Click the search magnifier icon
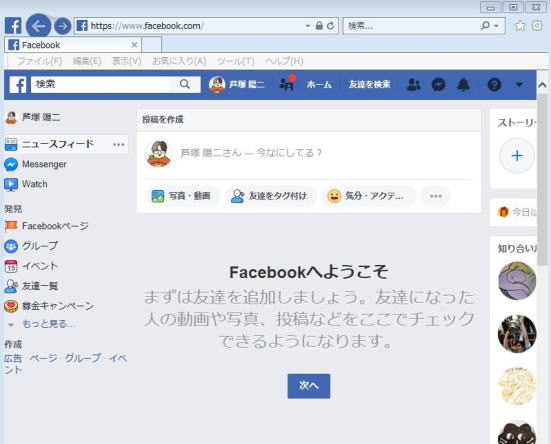The width and height of the screenshot is (551, 444). tap(185, 84)
